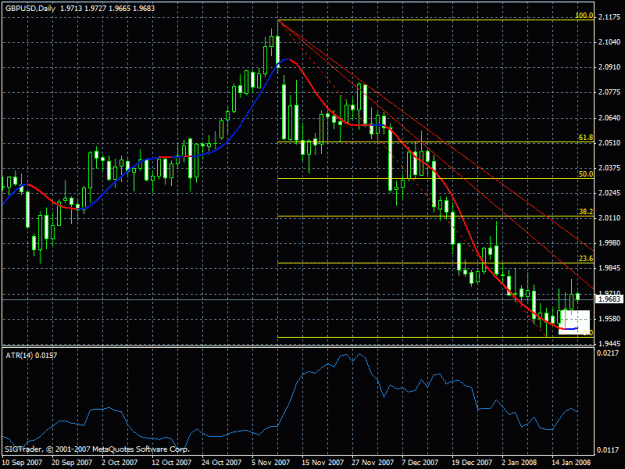Click the 1.9445 price axis label

pyautogui.click(x=609, y=343)
